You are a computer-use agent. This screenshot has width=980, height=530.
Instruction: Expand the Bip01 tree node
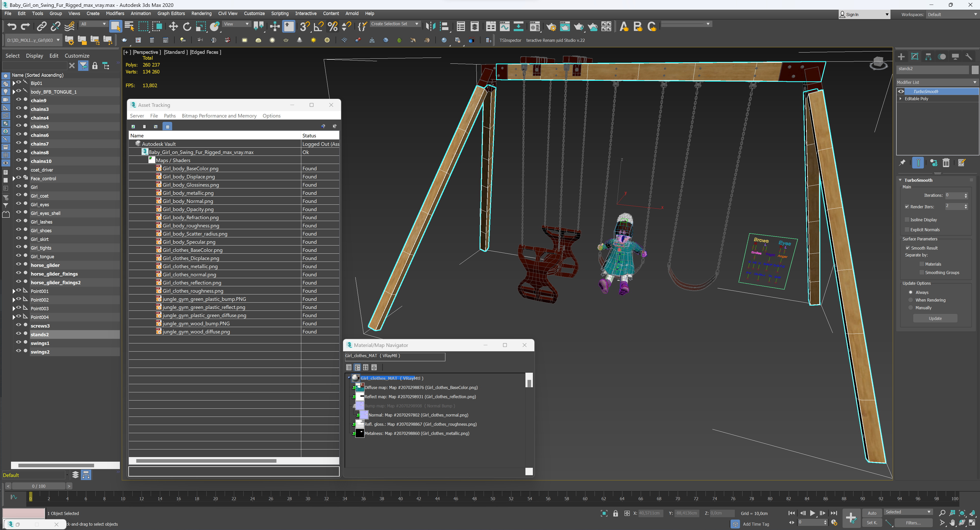14,83
